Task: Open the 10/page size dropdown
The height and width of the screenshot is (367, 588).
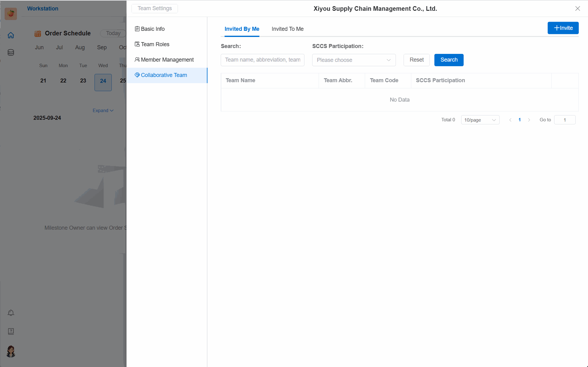Action: pos(480,120)
